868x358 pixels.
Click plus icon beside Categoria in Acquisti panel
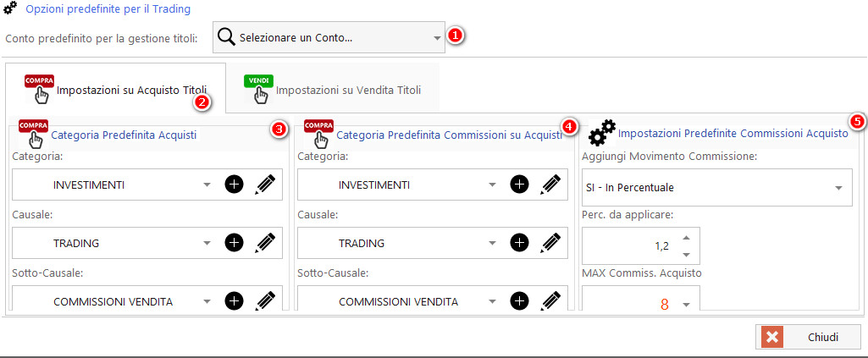pyautogui.click(x=235, y=185)
